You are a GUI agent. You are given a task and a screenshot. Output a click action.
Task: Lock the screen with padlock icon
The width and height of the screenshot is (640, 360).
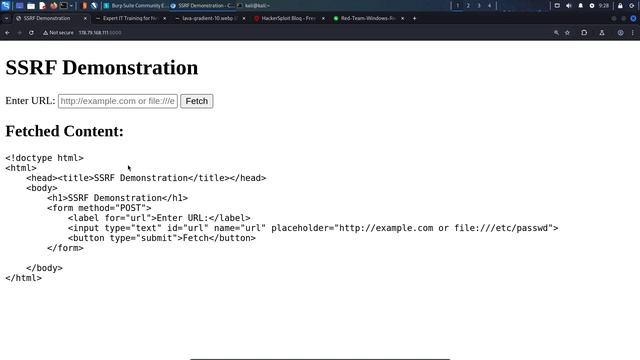[x=620, y=6]
